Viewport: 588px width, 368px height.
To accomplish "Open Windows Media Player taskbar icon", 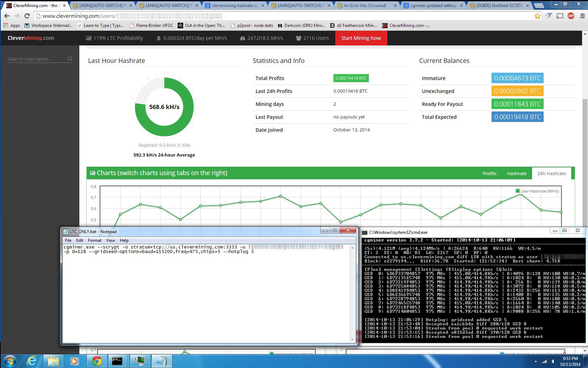I will point(74,361).
